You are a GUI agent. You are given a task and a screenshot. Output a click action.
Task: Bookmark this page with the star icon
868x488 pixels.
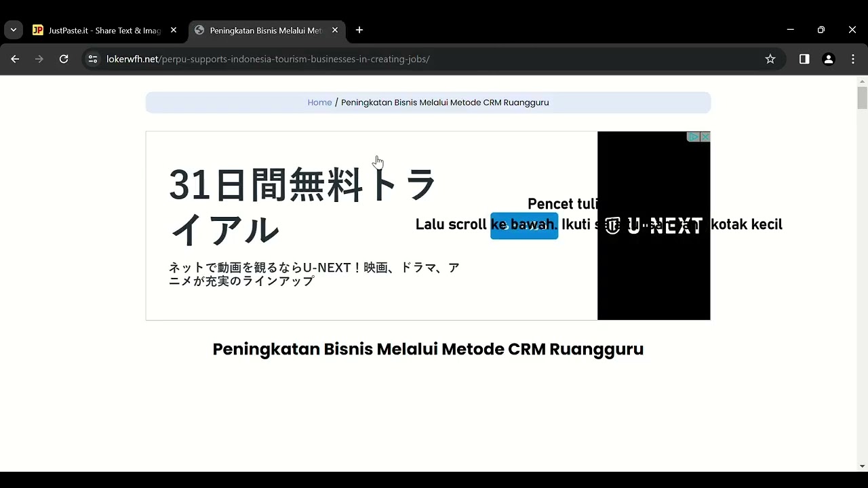coord(770,59)
